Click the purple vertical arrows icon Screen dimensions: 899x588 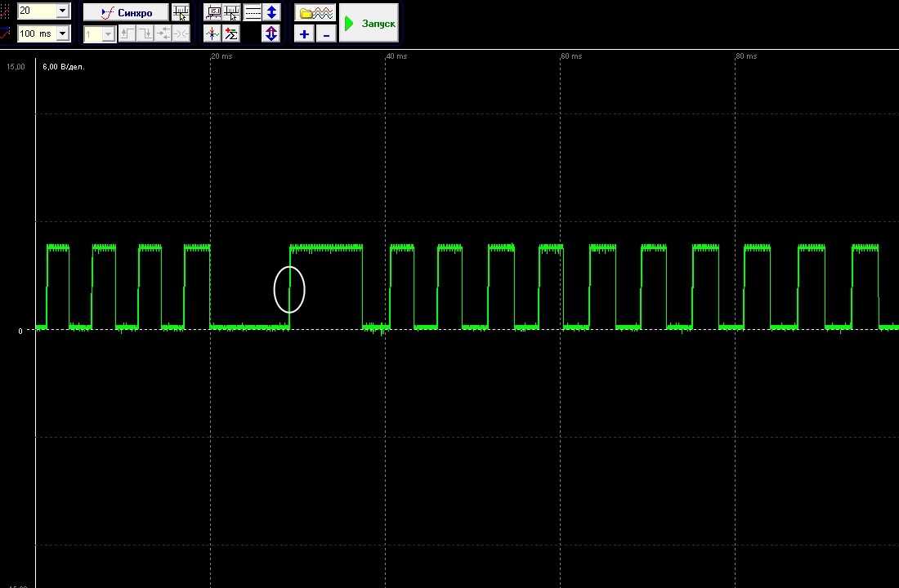pyautogui.click(x=271, y=34)
